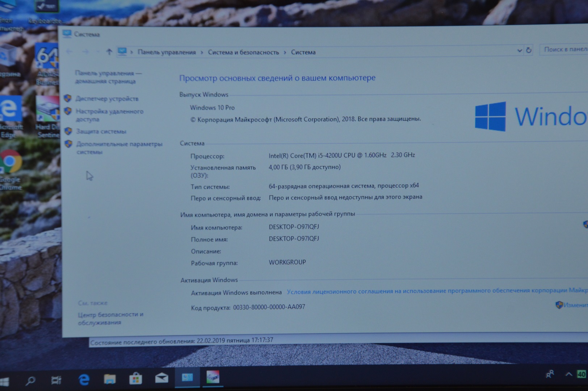This screenshot has width=588, height=391.
Task: Expand chevron after computer icon in breadcrumb
Action: tap(131, 52)
